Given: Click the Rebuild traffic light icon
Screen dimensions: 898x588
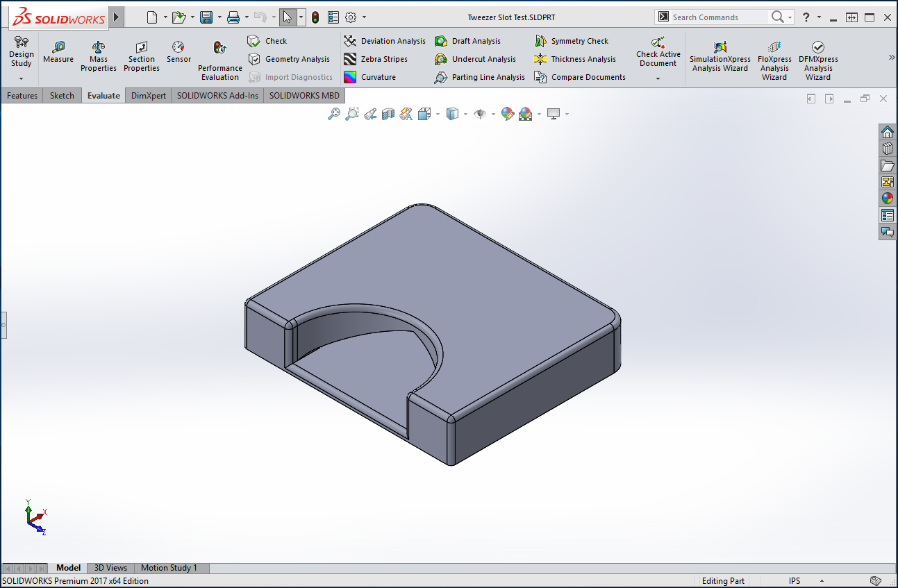Looking at the screenshot, I should point(315,17).
